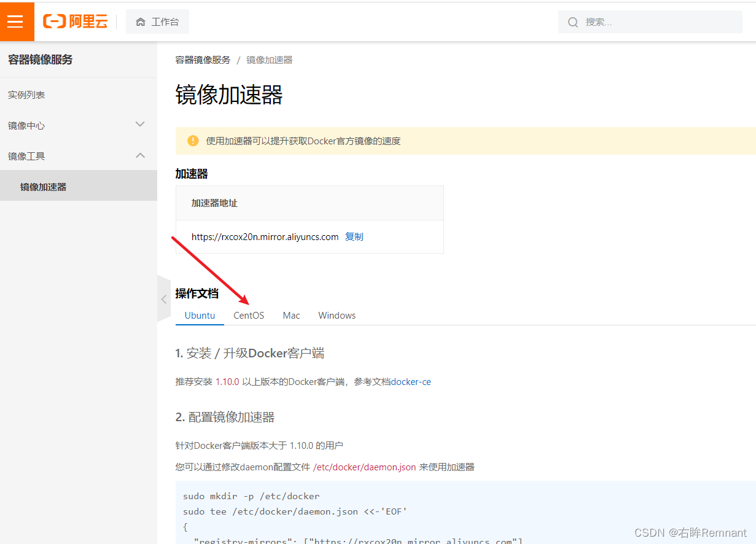Open the docker-ce documentation link

coord(411,381)
